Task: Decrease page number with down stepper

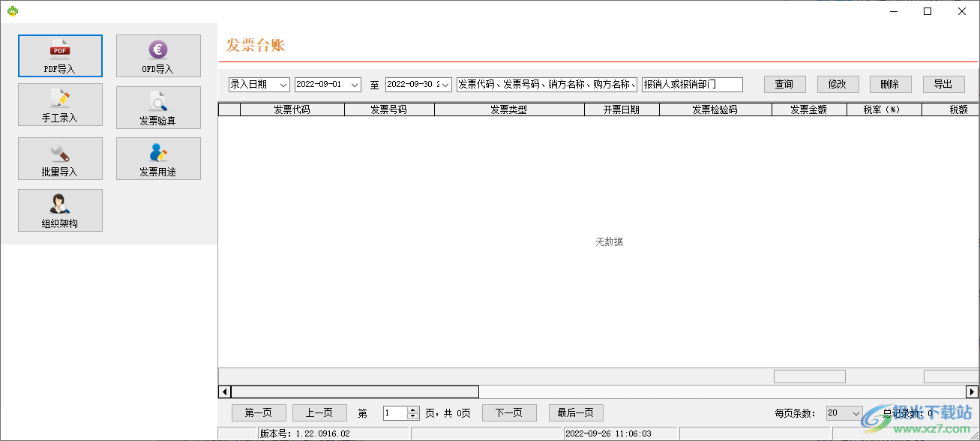Action: (412, 417)
